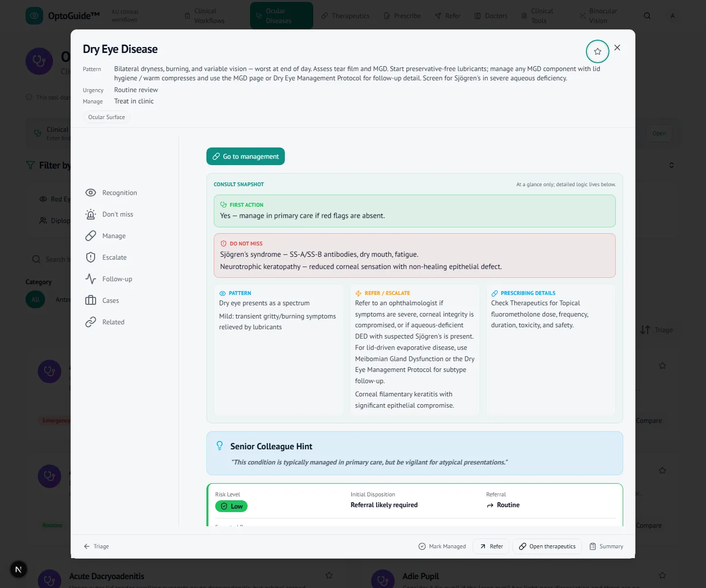The height and width of the screenshot is (588, 706).
Task: Open Doctors in top navigation
Action: [x=491, y=16]
